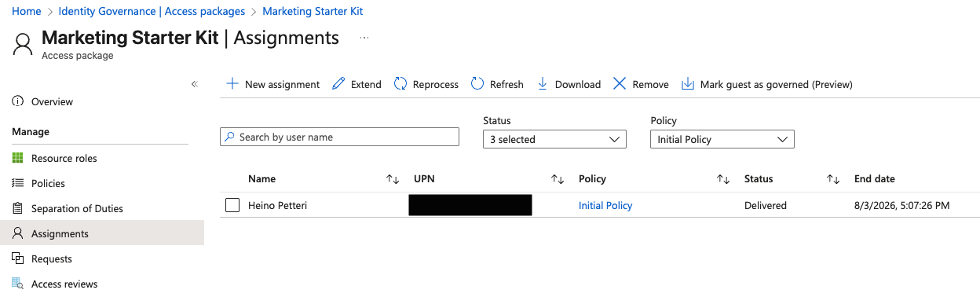Sort by Status column arrows
Viewport: 980px width, 297px height.
pyautogui.click(x=834, y=179)
